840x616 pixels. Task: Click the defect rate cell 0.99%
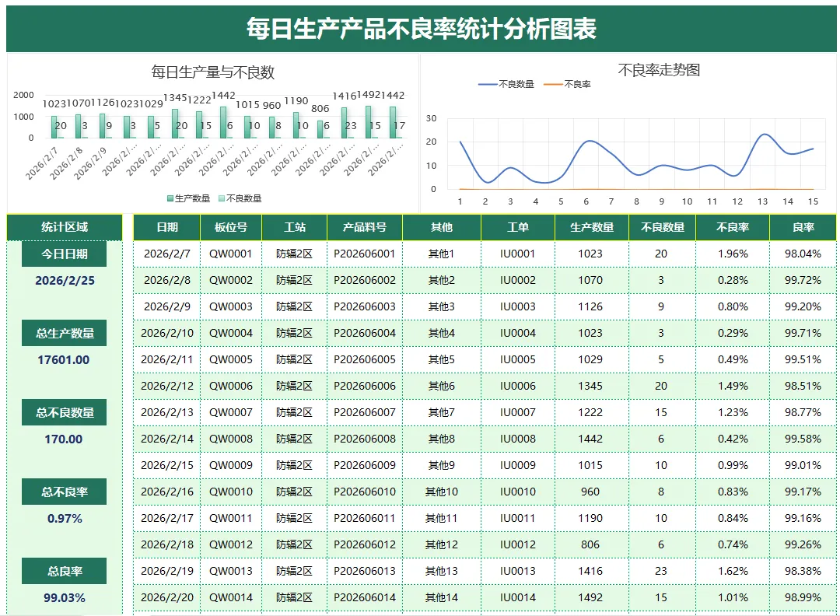(733, 465)
